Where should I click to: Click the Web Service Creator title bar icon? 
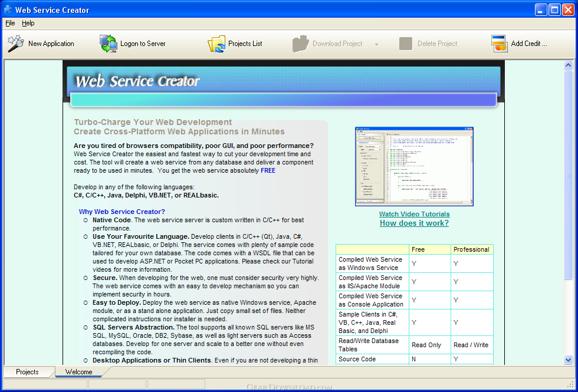tap(8, 9)
